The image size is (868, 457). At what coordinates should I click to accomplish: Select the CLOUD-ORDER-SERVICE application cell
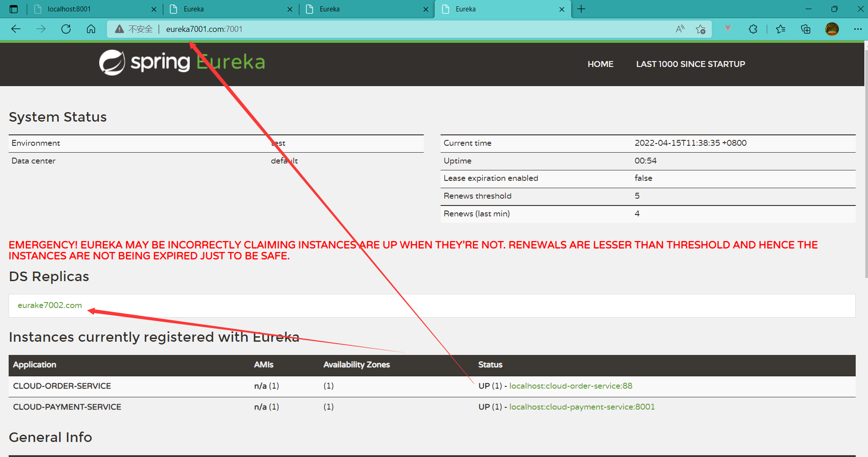62,386
